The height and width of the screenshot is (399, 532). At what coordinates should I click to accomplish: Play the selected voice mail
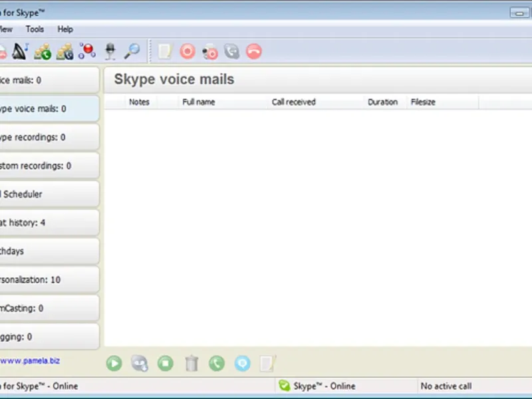(x=114, y=363)
